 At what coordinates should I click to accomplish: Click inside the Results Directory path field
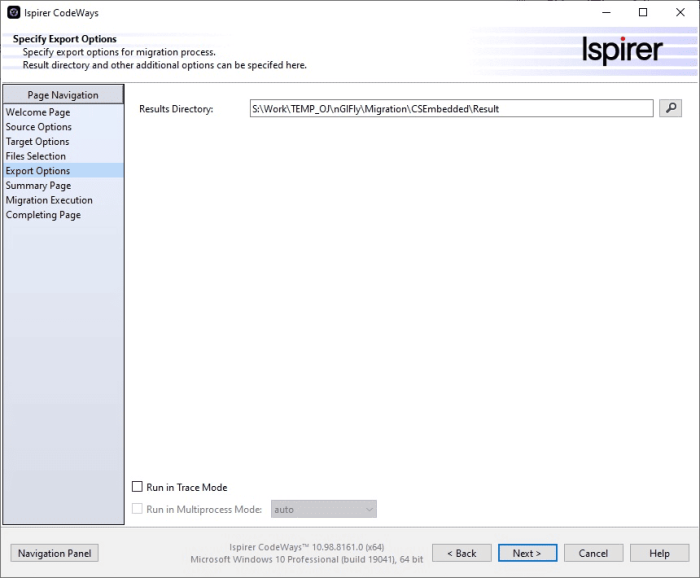click(x=450, y=108)
